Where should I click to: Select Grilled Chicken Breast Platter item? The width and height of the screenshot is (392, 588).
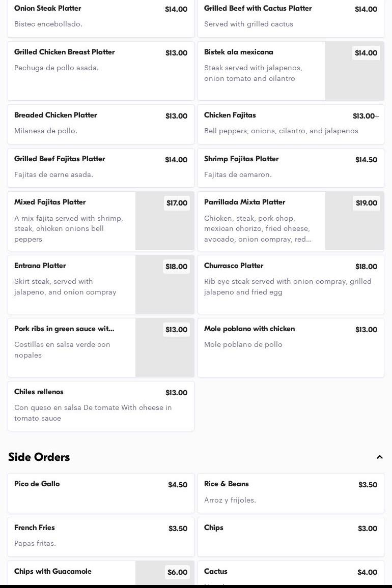[101, 71]
